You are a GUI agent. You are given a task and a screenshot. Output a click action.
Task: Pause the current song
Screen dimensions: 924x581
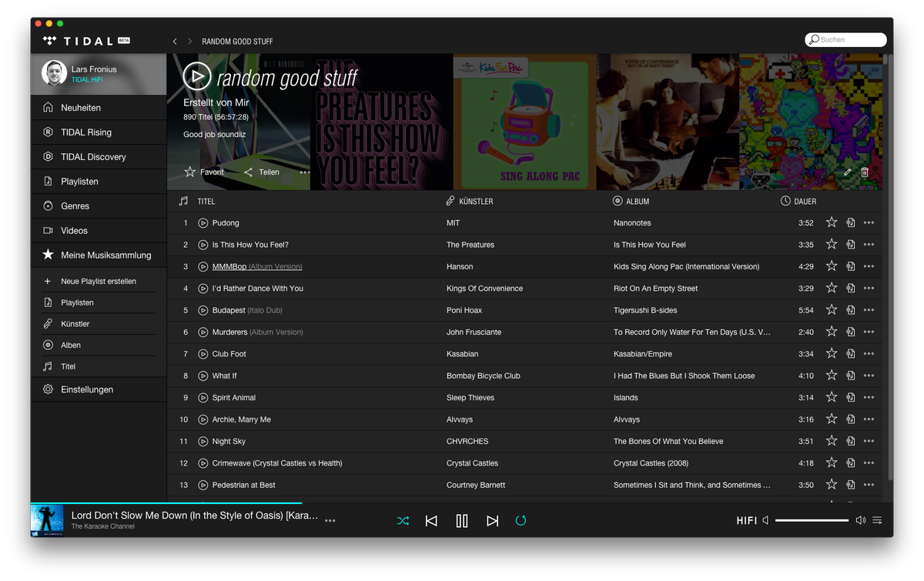tap(462, 521)
